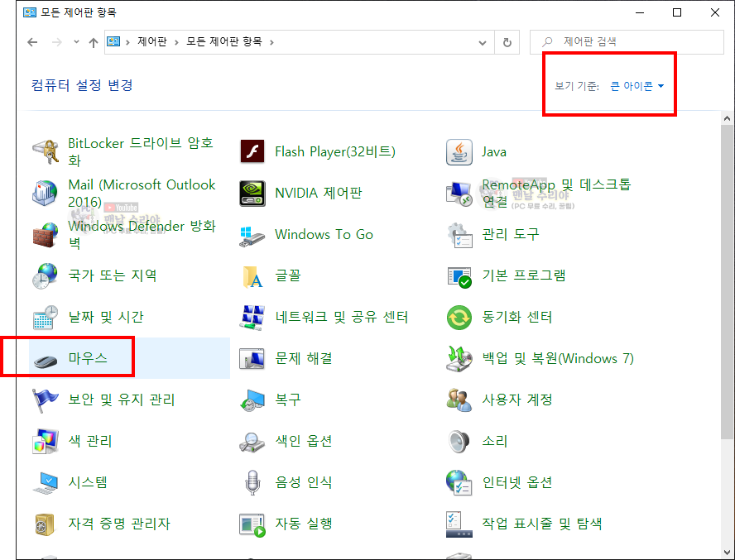
Task: Refresh the control panel view
Action: click(507, 43)
